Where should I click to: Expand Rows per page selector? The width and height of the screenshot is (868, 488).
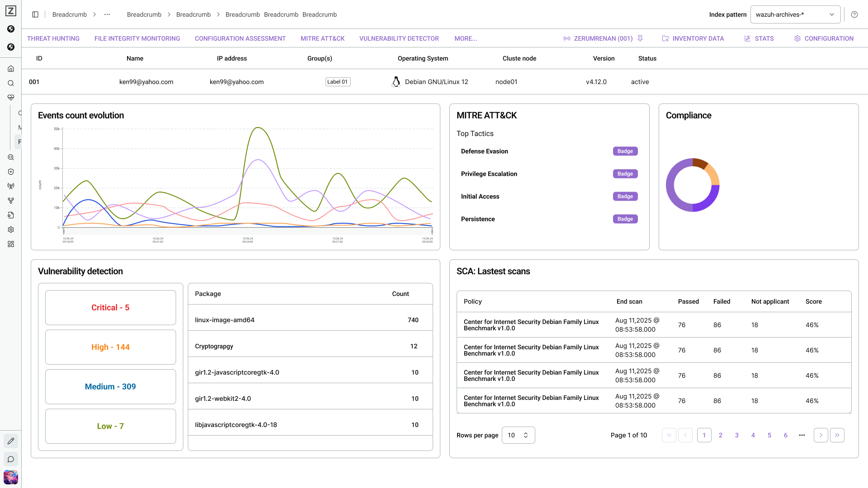pyautogui.click(x=518, y=435)
